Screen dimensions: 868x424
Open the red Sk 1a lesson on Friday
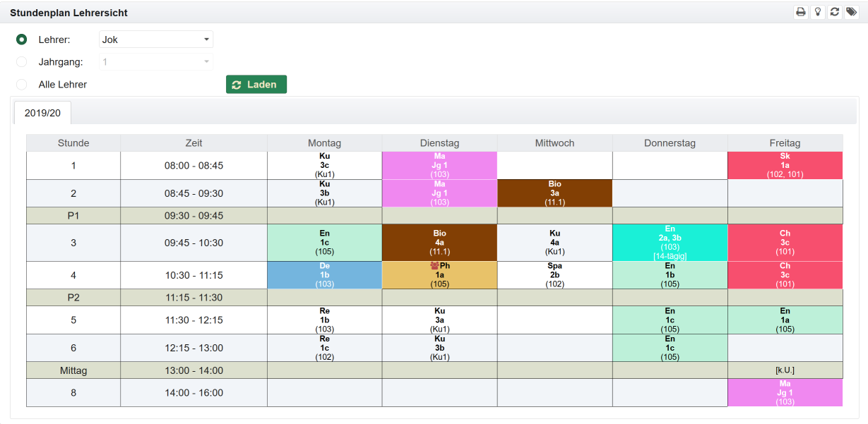click(785, 165)
